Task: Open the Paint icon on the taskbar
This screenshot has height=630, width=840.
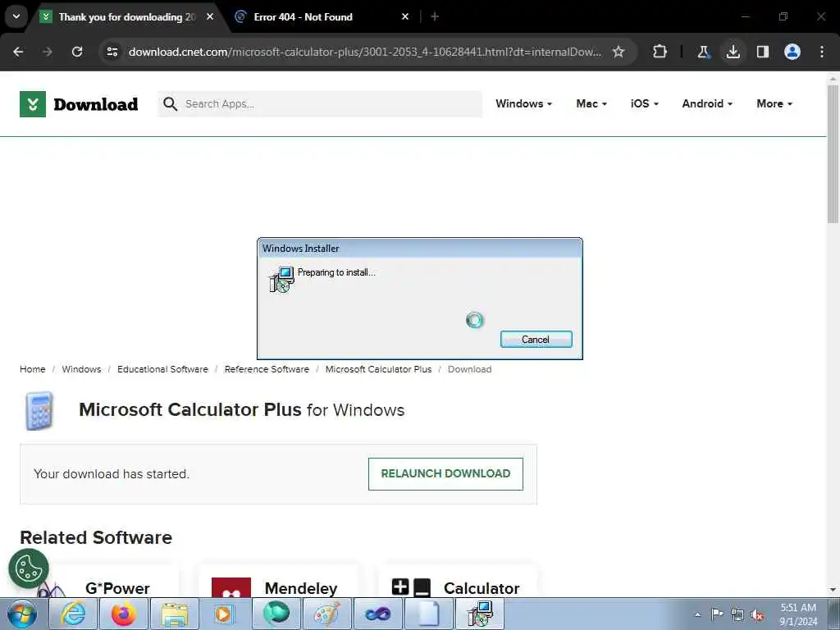Action: point(326,614)
